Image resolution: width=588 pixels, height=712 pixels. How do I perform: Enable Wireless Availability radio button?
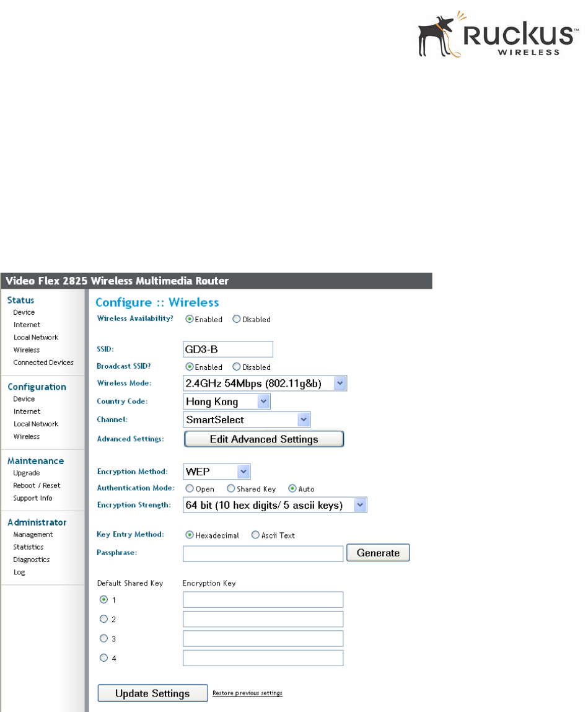(x=190, y=319)
